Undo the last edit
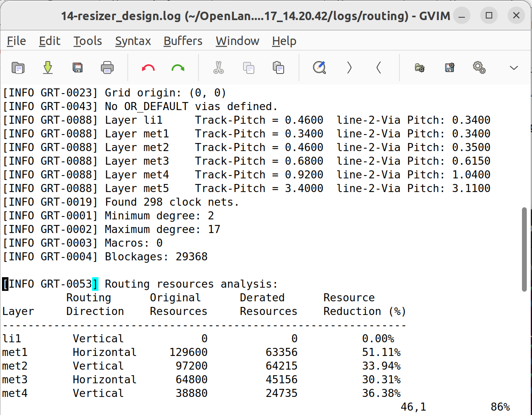 (x=147, y=67)
